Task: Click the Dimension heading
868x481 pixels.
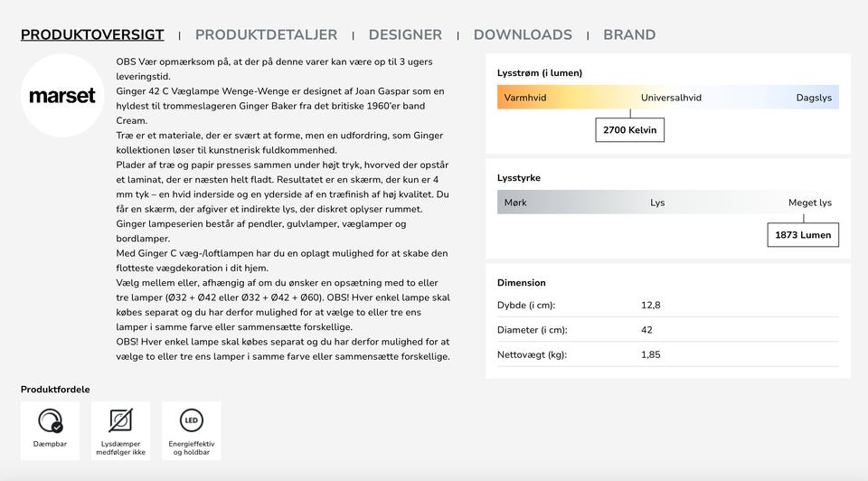Action: click(522, 283)
